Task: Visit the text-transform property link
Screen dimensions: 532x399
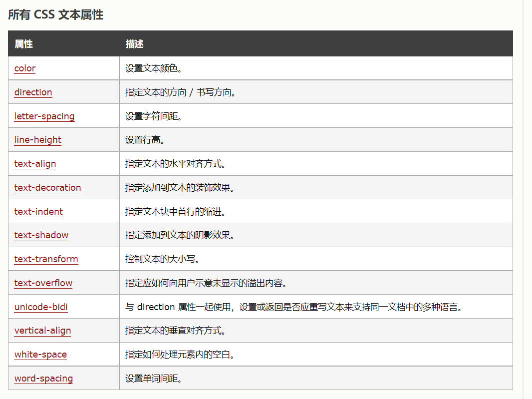Action: click(x=46, y=259)
